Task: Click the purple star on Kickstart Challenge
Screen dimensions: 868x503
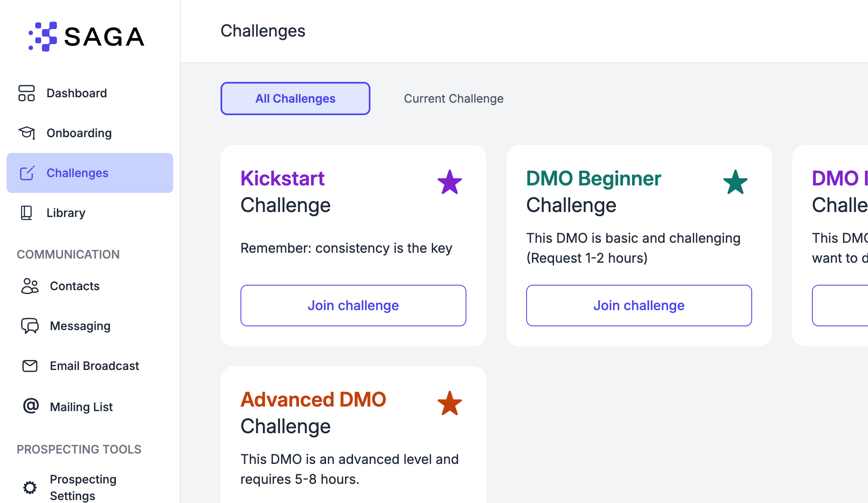Action: point(450,182)
